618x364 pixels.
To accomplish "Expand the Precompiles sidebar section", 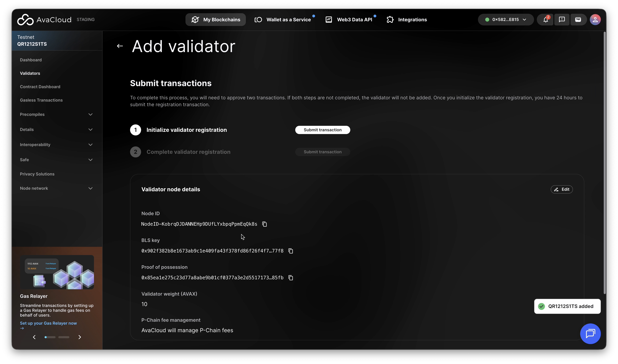I will 90,115.
